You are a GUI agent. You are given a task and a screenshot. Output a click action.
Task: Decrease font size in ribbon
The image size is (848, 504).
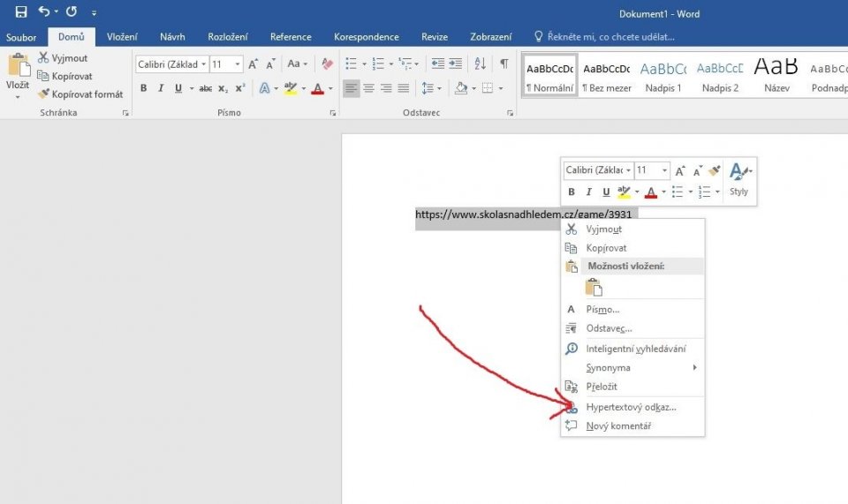270,64
